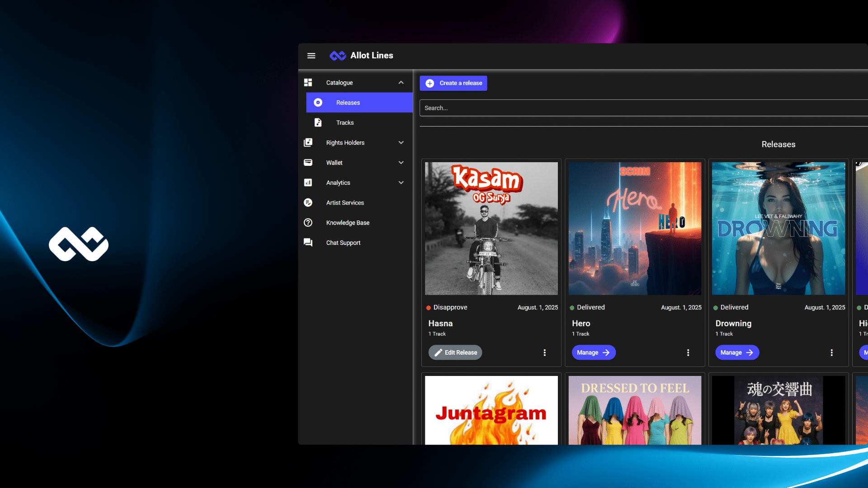This screenshot has width=868, height=488.
Task: Click the Drowning album artwork
Action: click(x=778, y=228)
